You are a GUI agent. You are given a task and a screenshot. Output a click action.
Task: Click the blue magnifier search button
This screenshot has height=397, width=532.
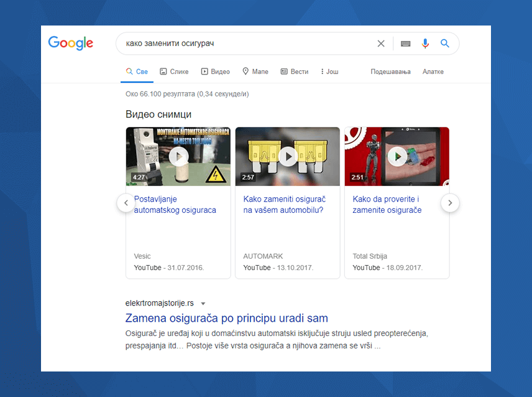445,44
